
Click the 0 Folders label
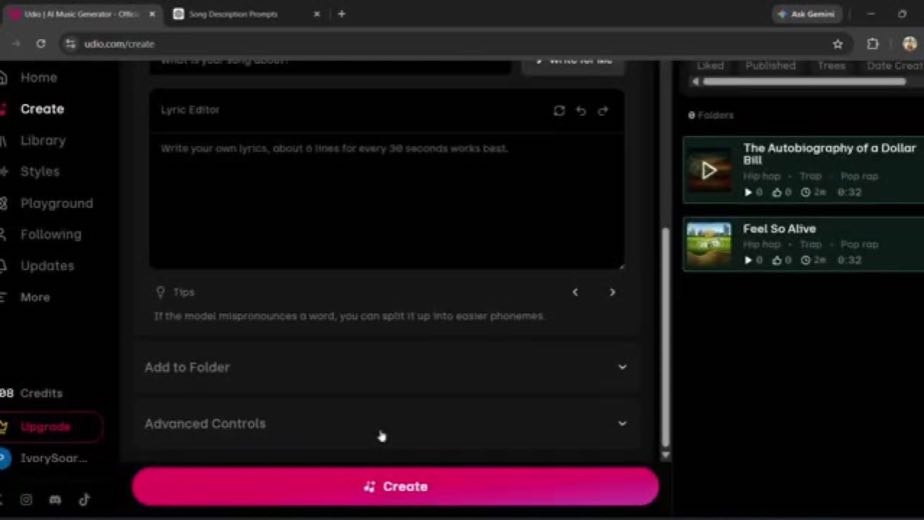point(711,115)
